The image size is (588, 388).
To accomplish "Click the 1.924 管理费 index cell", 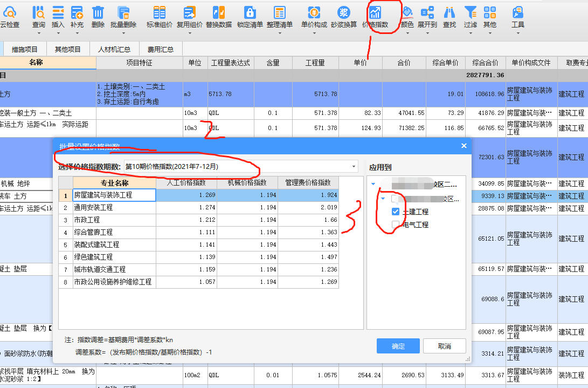I will pos(308,195).
